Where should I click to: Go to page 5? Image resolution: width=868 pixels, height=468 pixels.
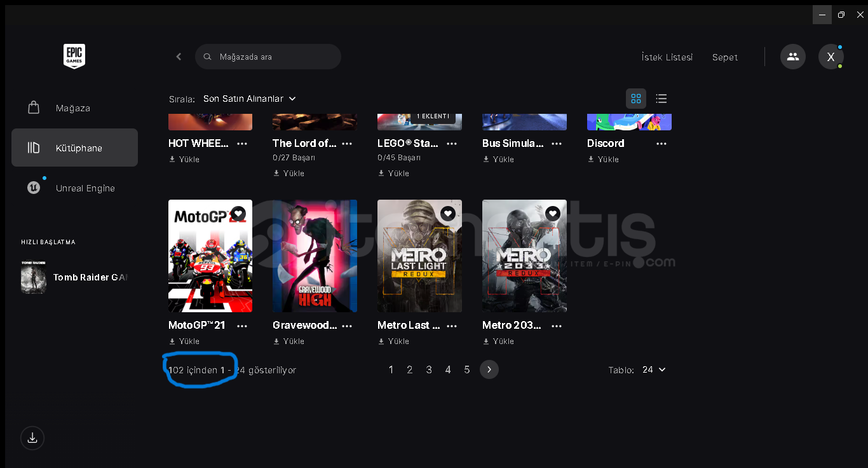467,369
